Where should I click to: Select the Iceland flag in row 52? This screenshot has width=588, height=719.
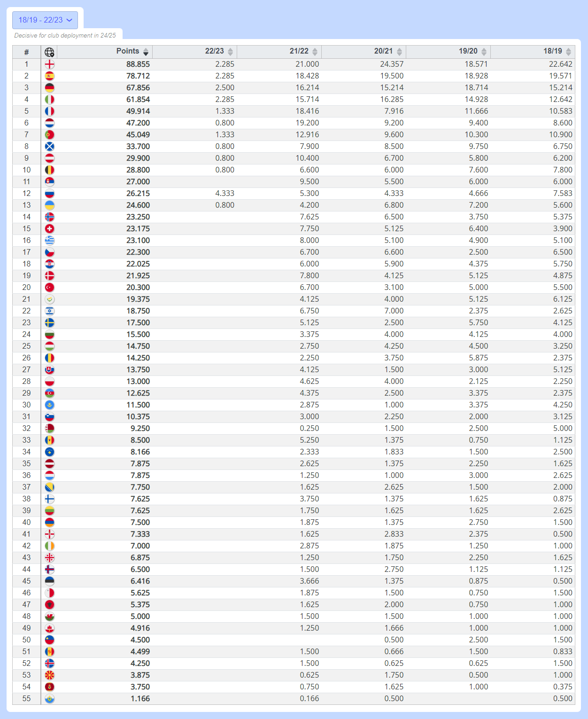(x=49, y=664)
